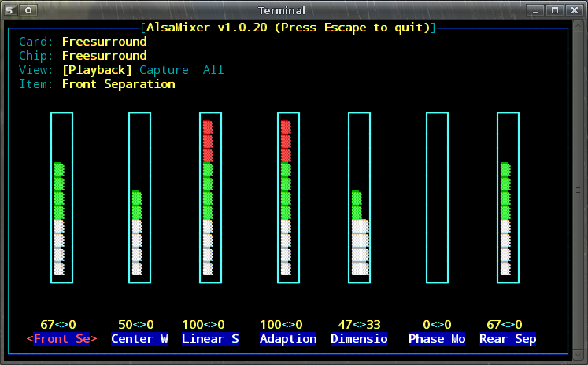Click the 47<>33 level value
The width and height of the screenshot is (588, 365).
359,325
